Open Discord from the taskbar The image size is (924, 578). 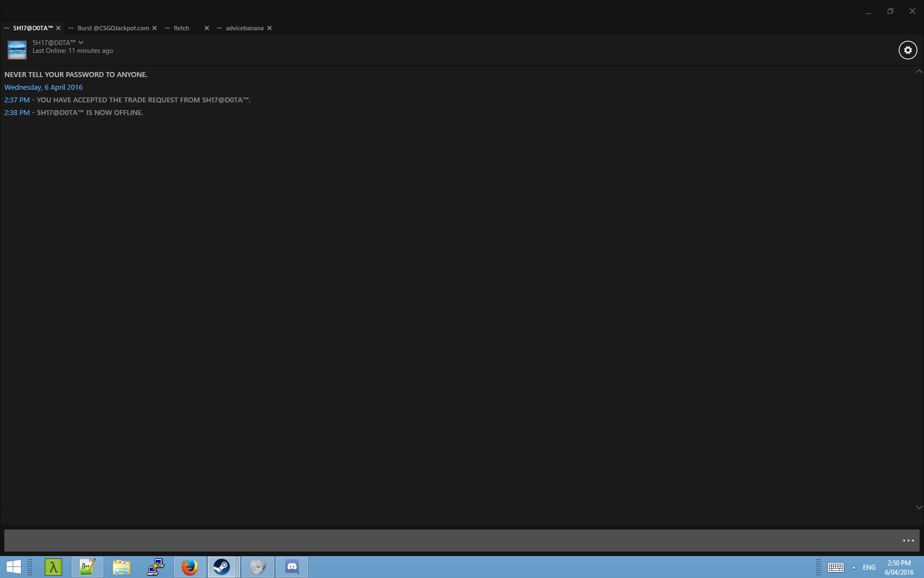[292, 567]
